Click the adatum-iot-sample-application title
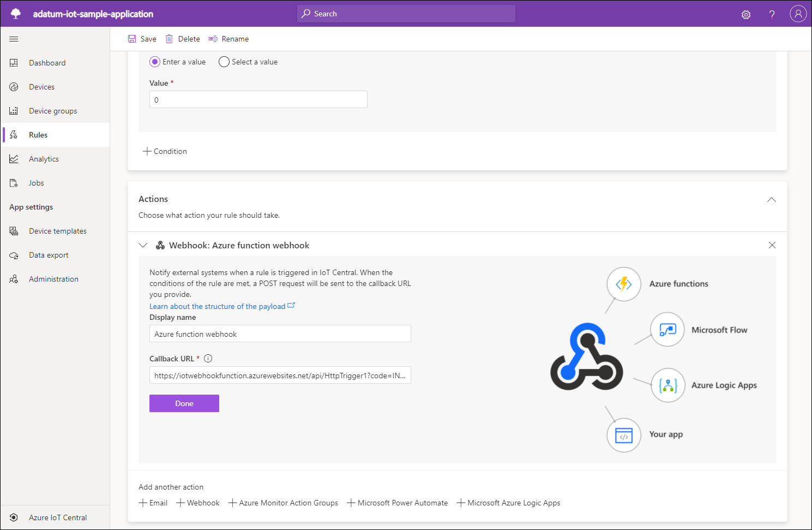The width and height of the screenshot is (812, 530). pyautogui.click(x=93, y=14)
